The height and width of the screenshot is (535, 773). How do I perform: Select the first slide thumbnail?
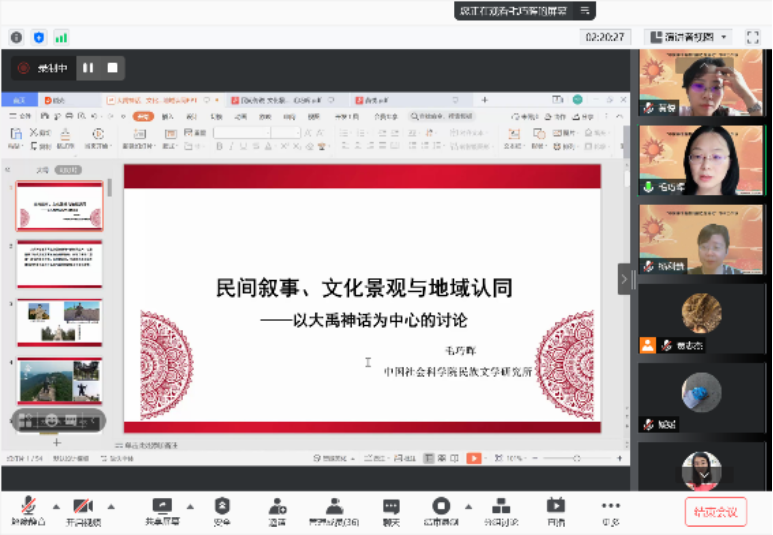(60, 207)
